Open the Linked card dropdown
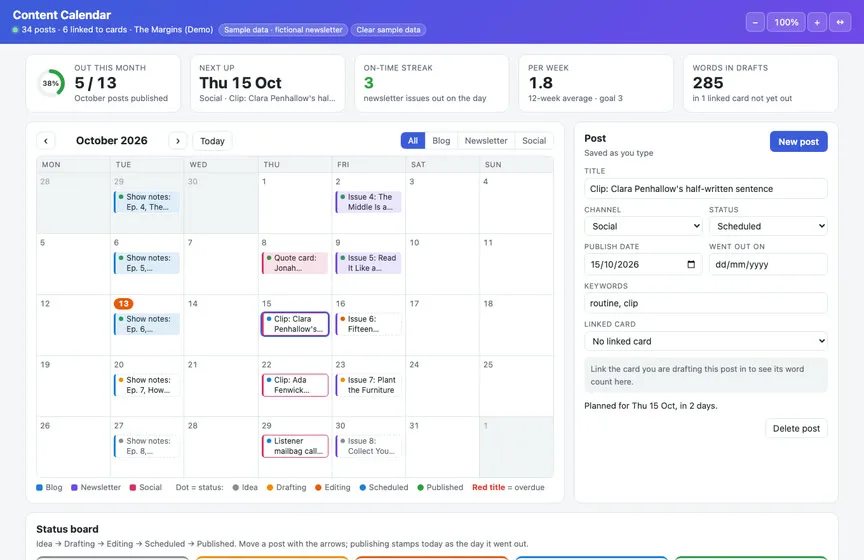This screenshot has height=560, width=864. [706, 341]
